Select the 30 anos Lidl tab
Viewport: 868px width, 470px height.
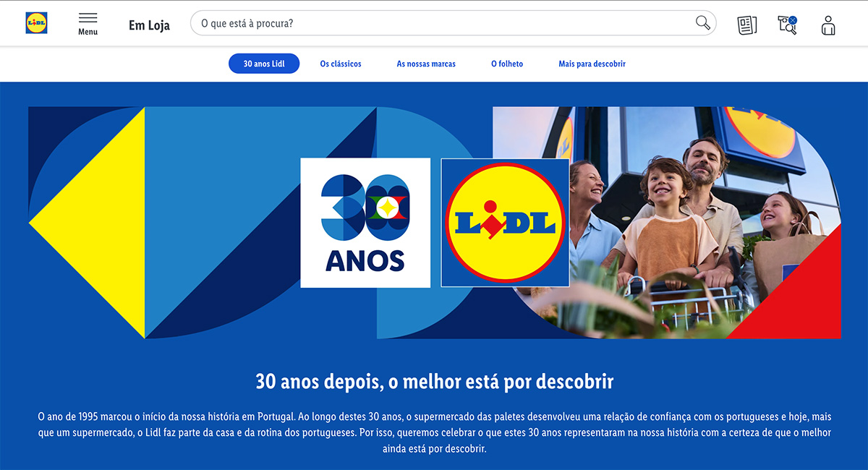coord(264,64)
